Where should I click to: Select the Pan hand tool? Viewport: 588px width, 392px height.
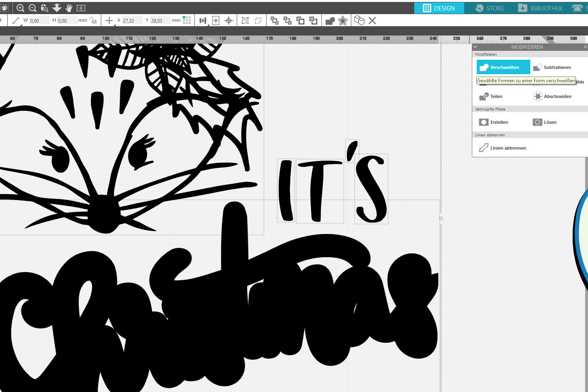69,8
